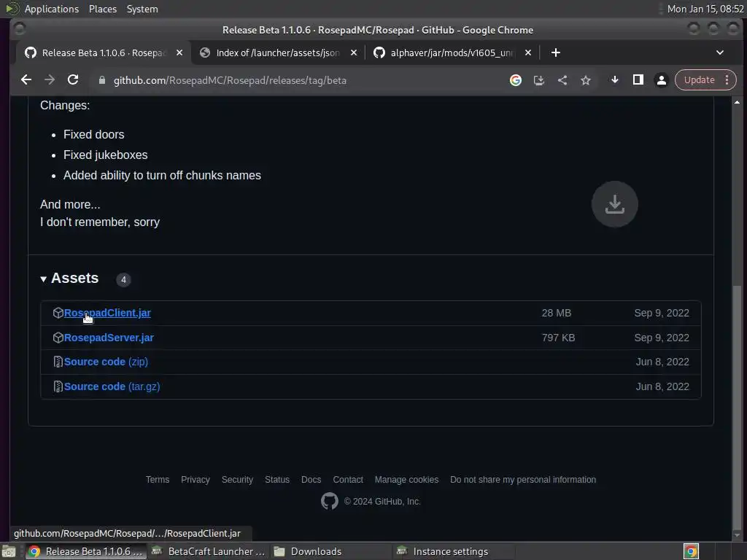This screenshot has width=747, height=560.
Task: Click the scrollbar up arrow
Action: (737, 102)
